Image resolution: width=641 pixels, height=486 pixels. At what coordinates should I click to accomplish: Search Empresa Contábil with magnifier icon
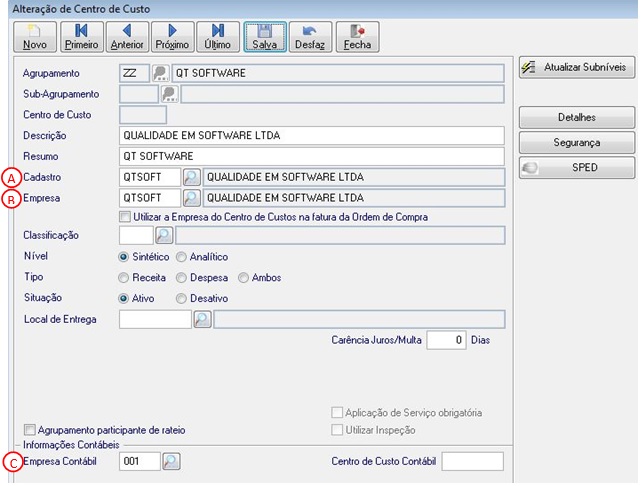coord(171,461)
